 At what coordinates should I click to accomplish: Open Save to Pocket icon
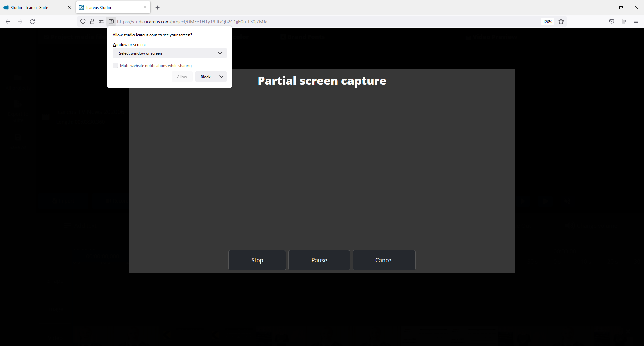coord(612,22)
